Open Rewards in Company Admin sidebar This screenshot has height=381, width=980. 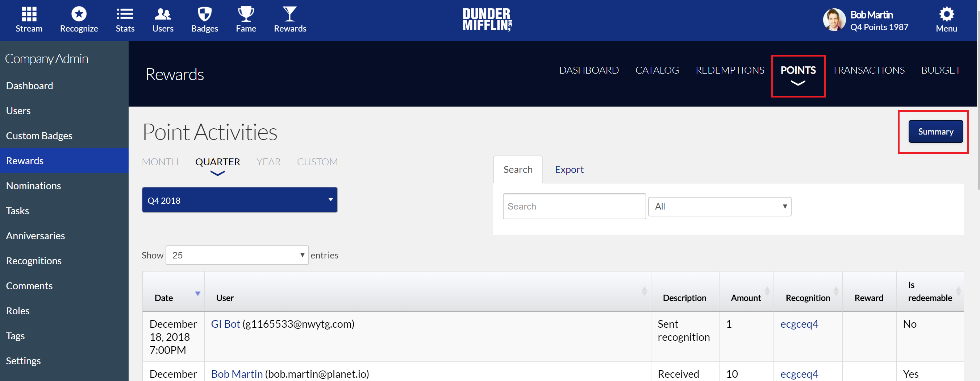point(64,161)
